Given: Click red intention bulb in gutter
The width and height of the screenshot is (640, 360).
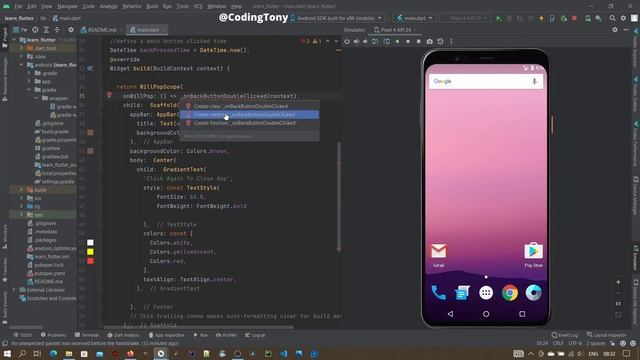Looking at the screenshot, I should click(109, 95).
